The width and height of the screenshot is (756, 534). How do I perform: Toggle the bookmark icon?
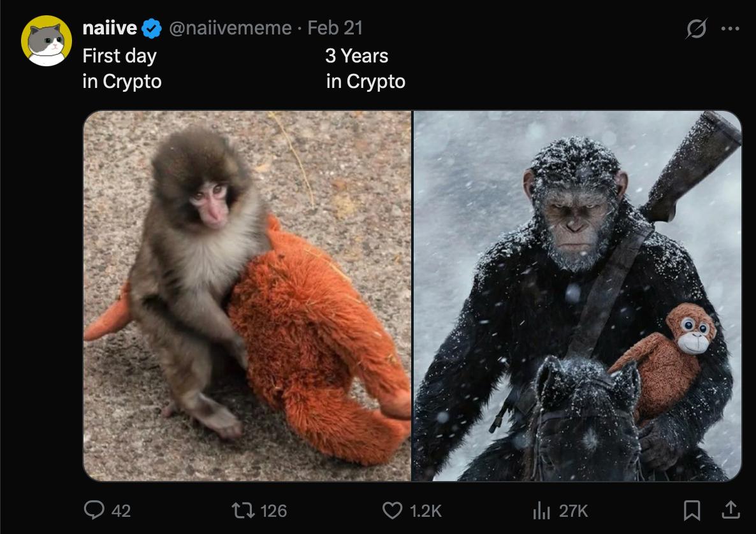pos(691,510)
